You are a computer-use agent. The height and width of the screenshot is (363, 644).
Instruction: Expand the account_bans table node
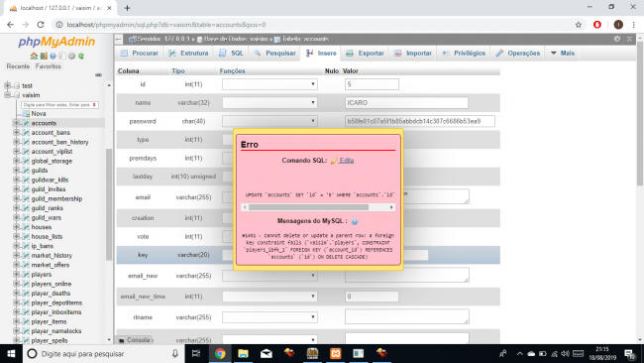pos(16,132)
